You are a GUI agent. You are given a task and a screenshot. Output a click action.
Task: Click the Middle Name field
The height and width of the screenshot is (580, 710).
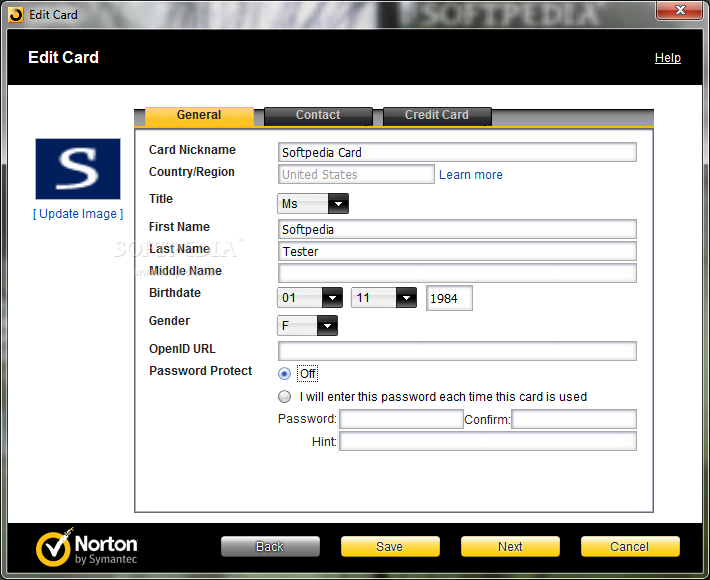[x=457, y=273]
